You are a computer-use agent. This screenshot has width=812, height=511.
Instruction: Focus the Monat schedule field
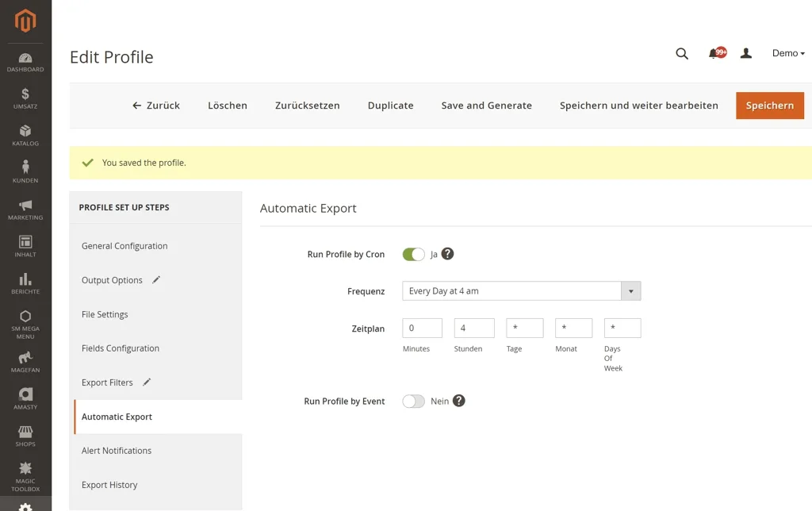pyautogui.click(x=573, y=328)
